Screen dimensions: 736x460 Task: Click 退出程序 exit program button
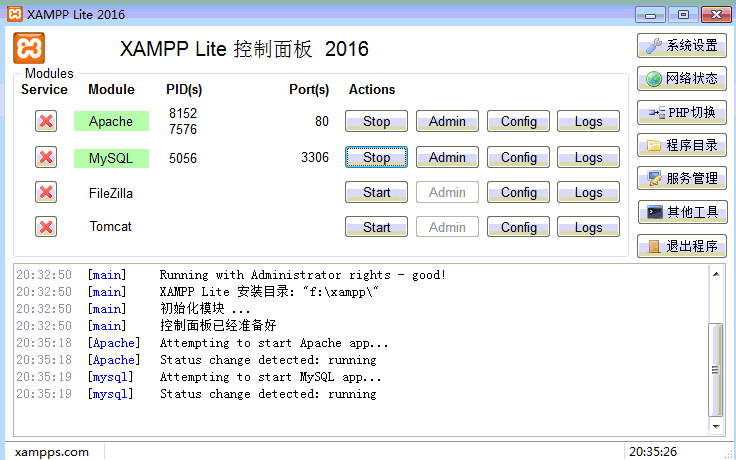[x=682, y=246]
